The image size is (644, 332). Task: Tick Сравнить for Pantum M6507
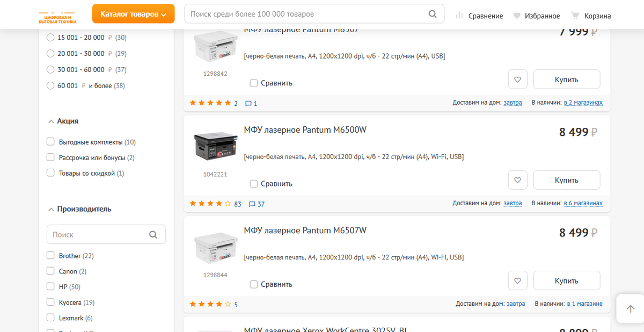[254, 83]
